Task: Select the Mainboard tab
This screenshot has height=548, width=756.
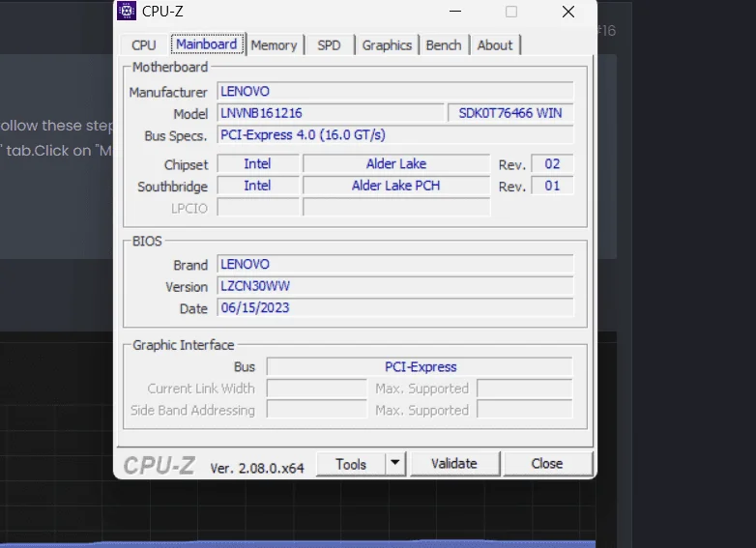Action: [x=207, y=44]
